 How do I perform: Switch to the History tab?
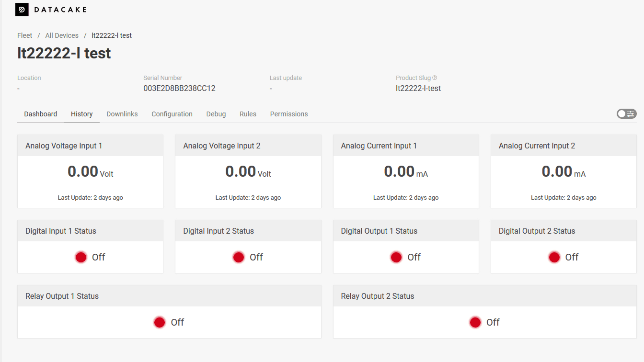82,114
